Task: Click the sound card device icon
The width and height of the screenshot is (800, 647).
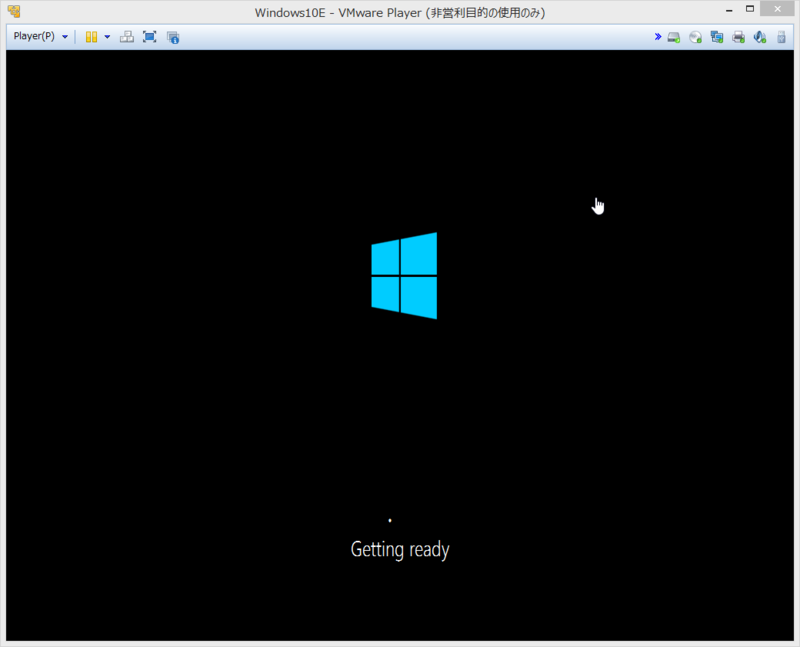Action: point(760,37)
